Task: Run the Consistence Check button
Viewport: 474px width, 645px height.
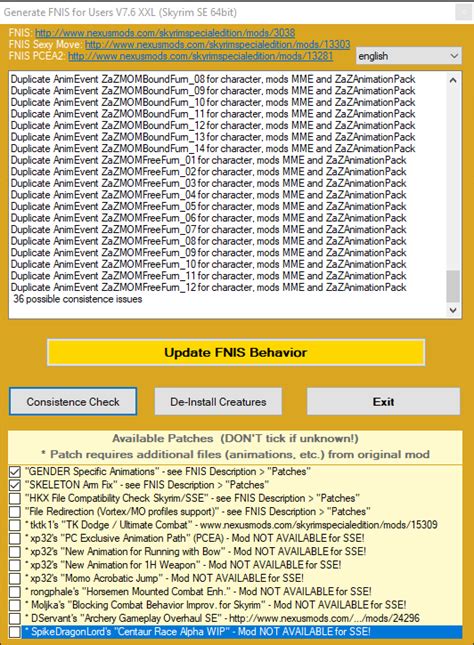Action: pos(73,401)
